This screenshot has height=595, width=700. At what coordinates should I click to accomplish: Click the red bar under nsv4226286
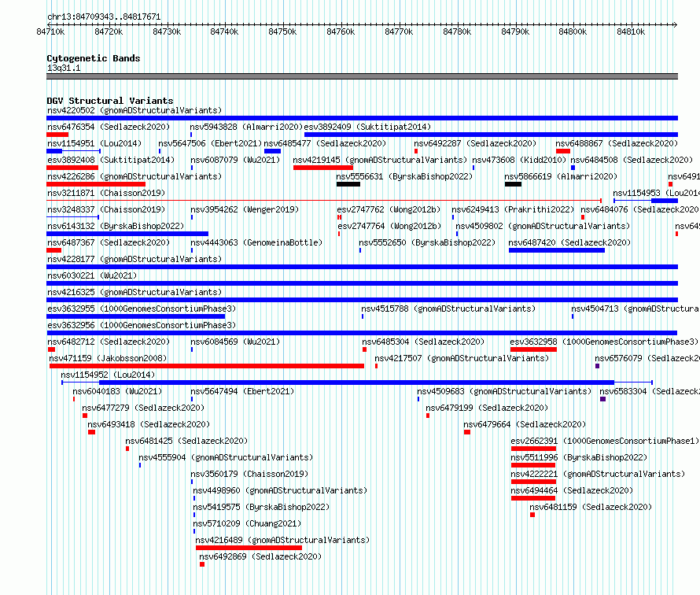click(x=96, y=184)
